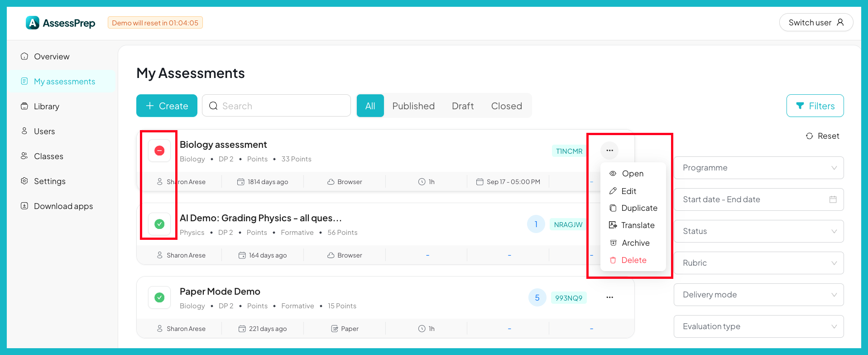The image size is (868, 355).
Task: Click 221 days ago date text
Action: [x=268, y=329]
